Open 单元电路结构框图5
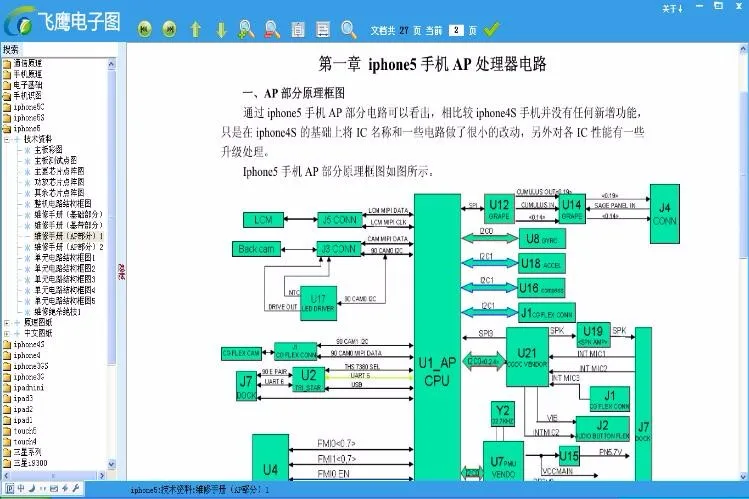Viewport: 749px width, 499px height. click(65, 301)
